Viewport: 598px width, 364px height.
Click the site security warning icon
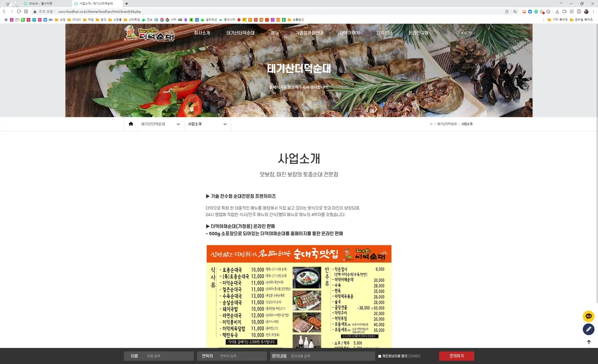34,11
